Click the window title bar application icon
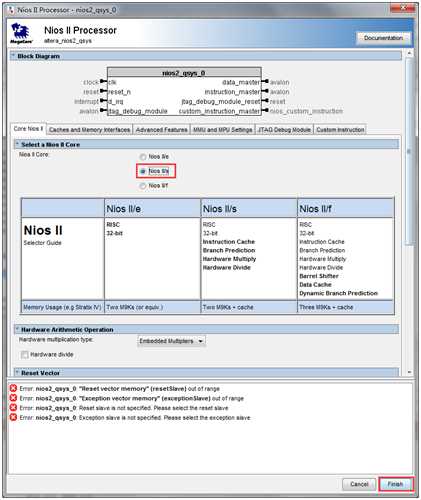 pos(11,10)
